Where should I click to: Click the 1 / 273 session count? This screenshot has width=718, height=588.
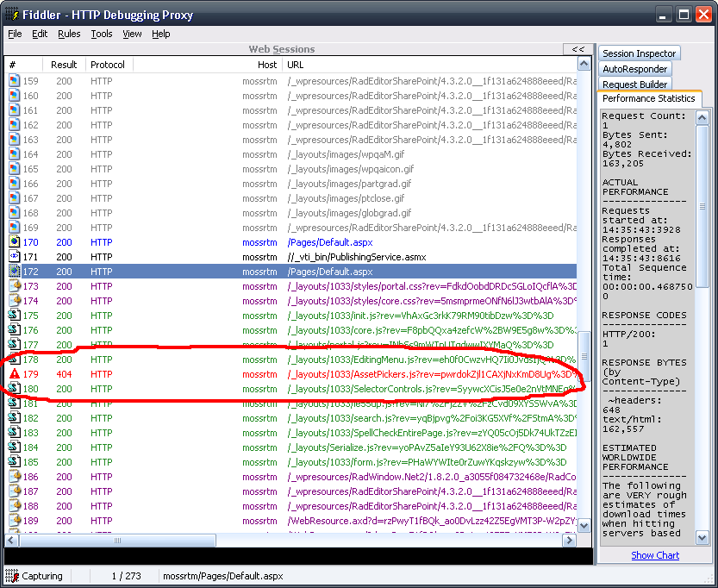pos(127,576)
